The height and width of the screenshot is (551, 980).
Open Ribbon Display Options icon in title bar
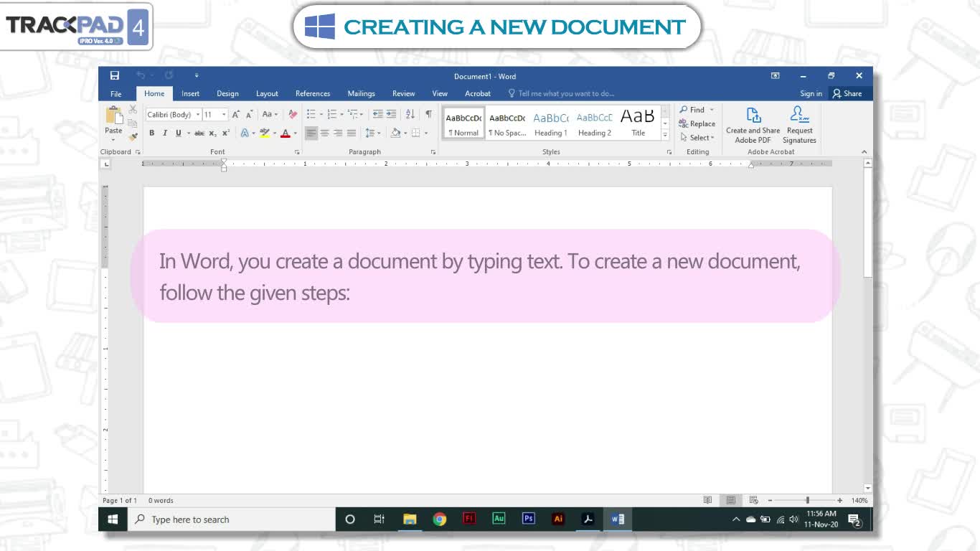[776, 76]
